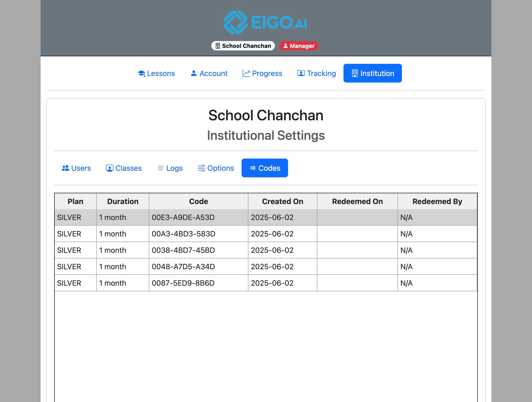Switch to the Options sub-tab
This screenshot has width=532, height=402.
pyautogui.click(x=216, y=168)
